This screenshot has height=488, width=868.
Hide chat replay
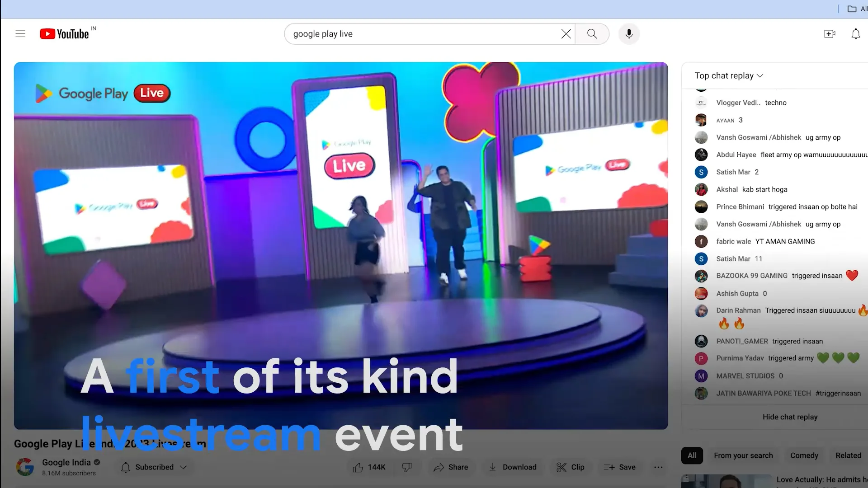(790, 417)
